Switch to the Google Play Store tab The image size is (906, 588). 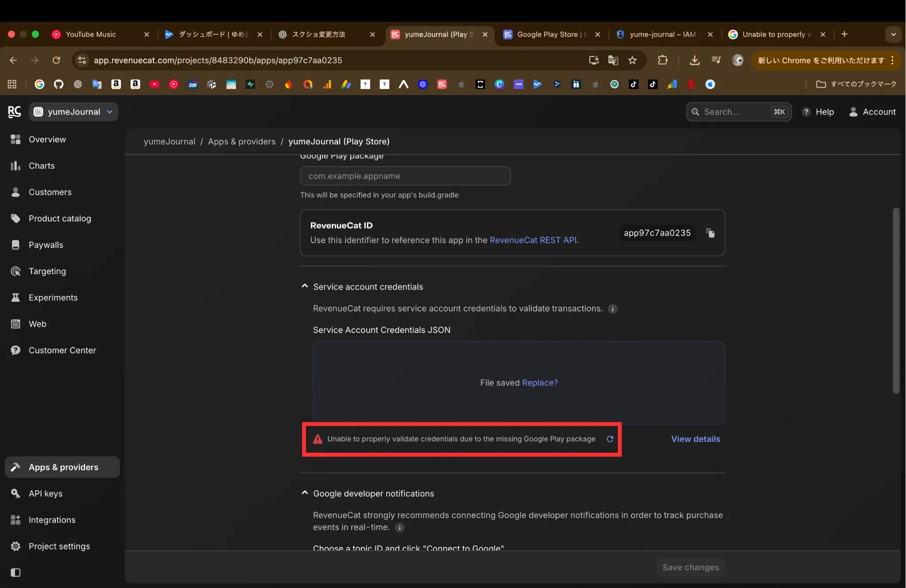coord(549,34)
